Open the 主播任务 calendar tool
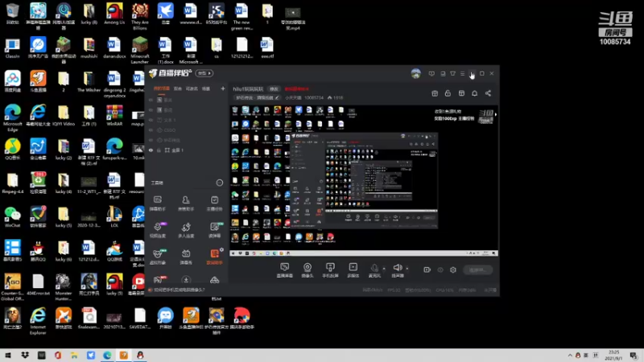This screenshot has height=362, width=644. pos(214,203)
